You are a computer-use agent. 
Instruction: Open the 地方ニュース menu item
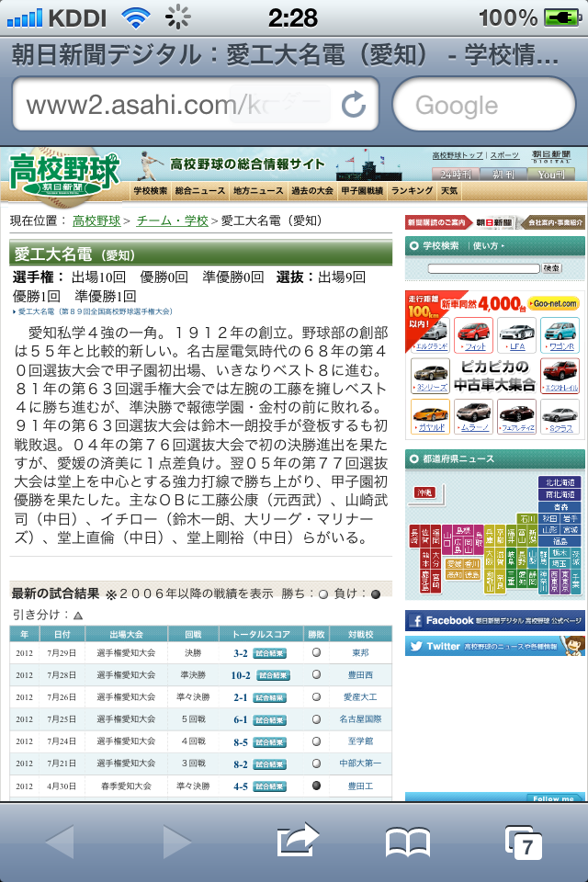(x=258, y=191)
